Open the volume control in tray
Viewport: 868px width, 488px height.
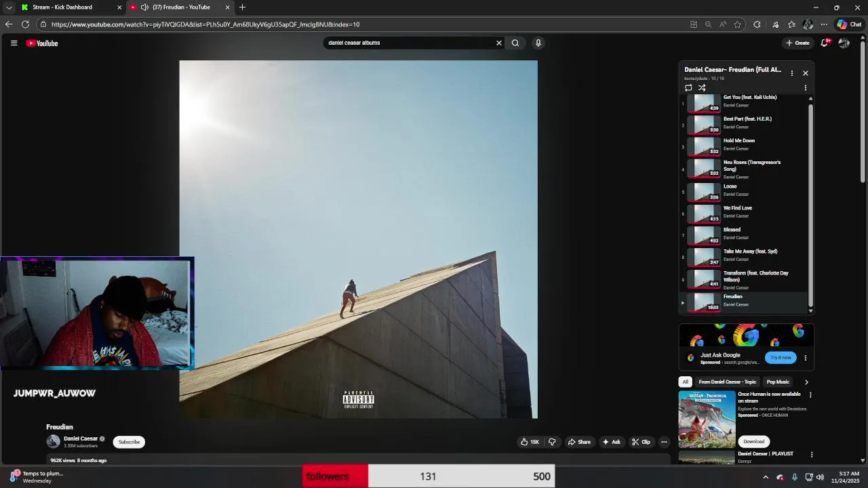(821, 477)
